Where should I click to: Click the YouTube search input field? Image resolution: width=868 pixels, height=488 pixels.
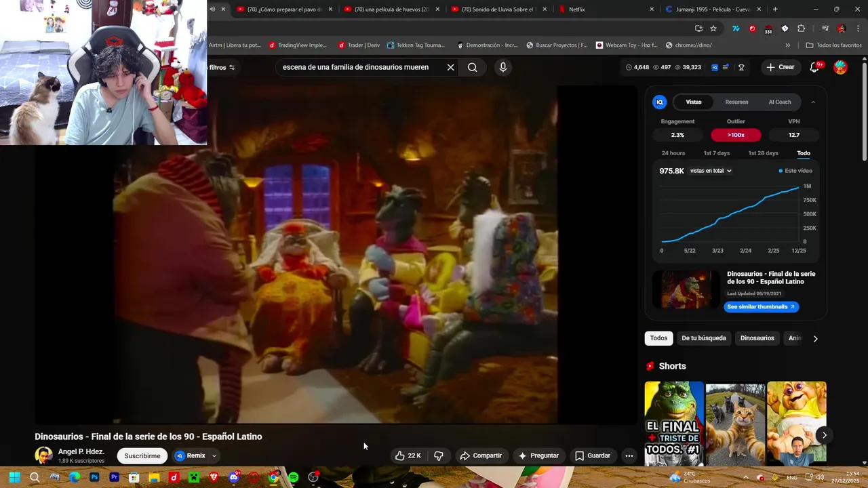[359, 67]
